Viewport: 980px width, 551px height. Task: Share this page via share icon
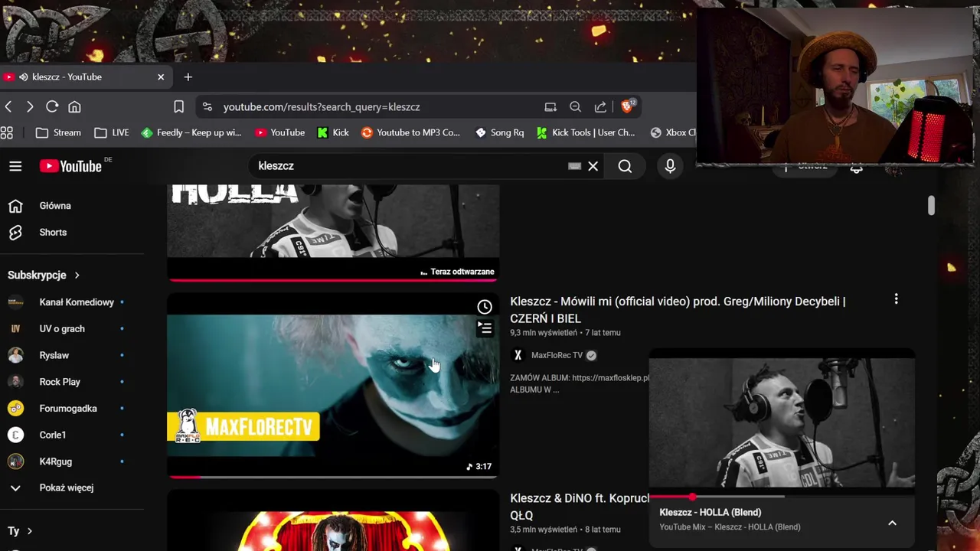(x=600, y=106)
